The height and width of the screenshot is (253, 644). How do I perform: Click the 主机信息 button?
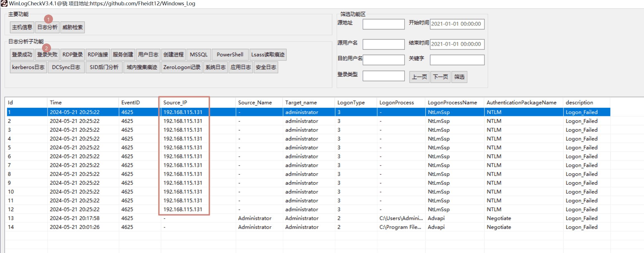pos(22,27)
